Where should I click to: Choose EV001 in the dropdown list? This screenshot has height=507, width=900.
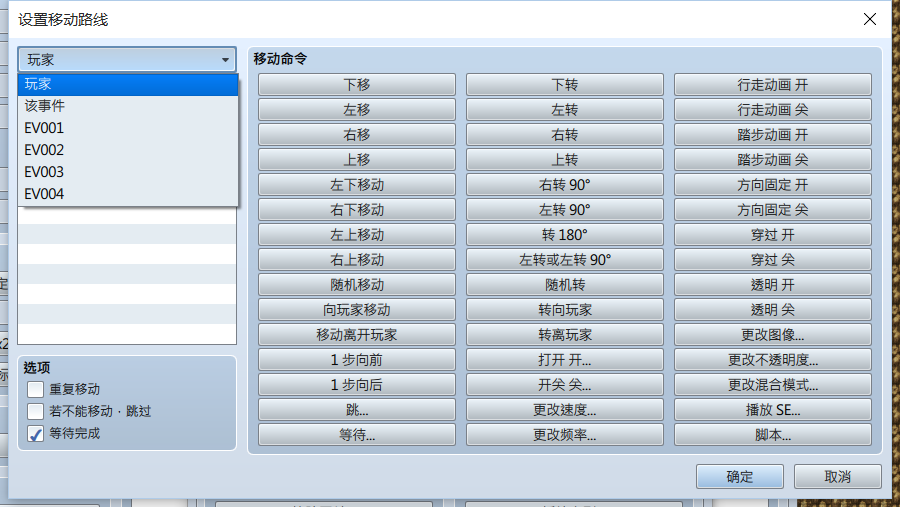click(128, 128)
